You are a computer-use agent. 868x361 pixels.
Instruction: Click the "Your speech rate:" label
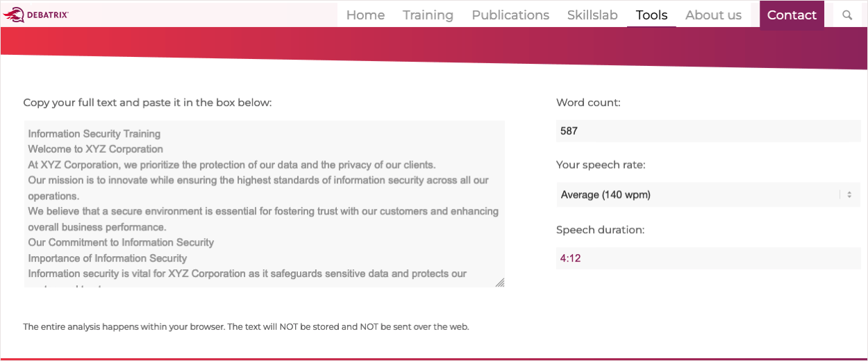[x=601, y=165]
